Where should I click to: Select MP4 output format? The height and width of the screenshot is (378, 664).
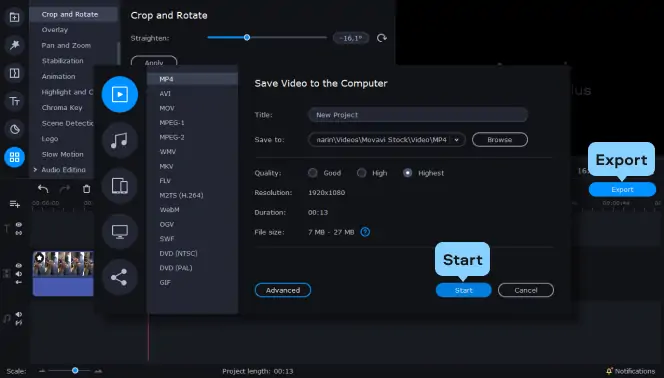(x=192, y=79)
